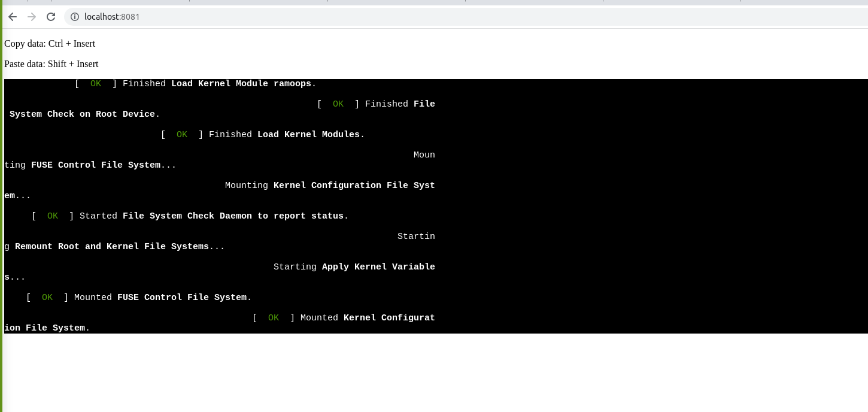Click 'g Remount Root and Kernel File Systems...' line
Viewport: 868px width, 412px height.
114,247
